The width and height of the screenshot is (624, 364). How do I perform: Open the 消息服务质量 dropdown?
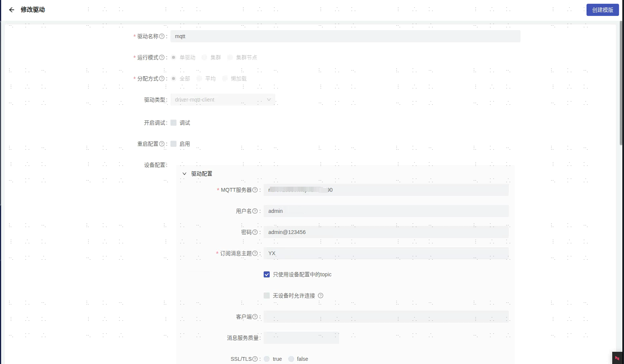click(x=301, y=338)
